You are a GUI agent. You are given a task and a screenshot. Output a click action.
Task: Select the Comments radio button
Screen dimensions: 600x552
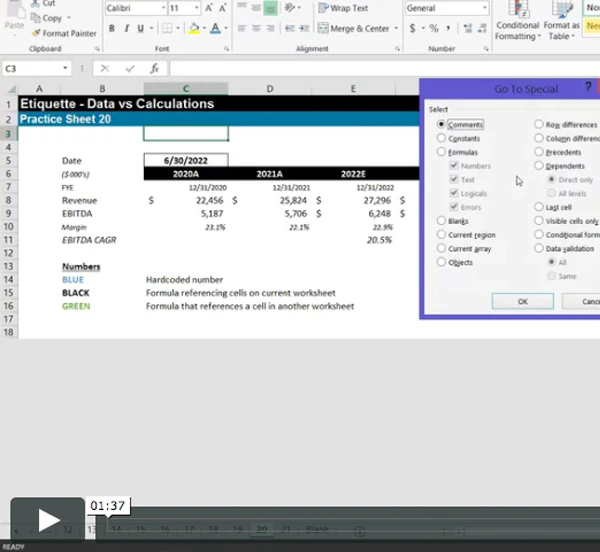click(441, 124)
